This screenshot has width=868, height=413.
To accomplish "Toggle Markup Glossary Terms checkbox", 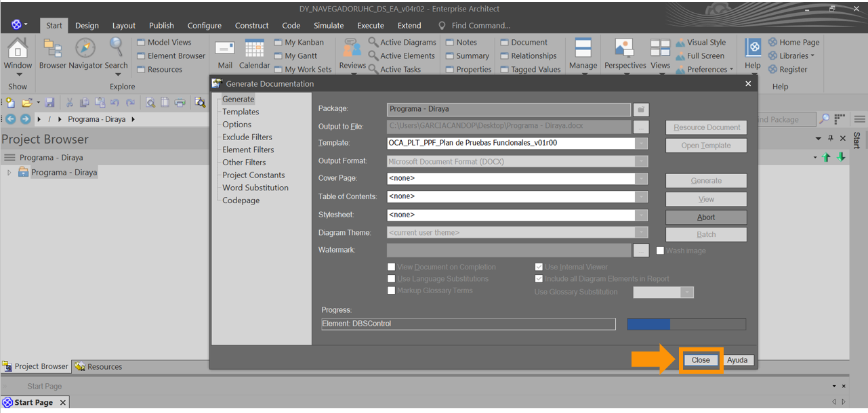I will (392, 290).
